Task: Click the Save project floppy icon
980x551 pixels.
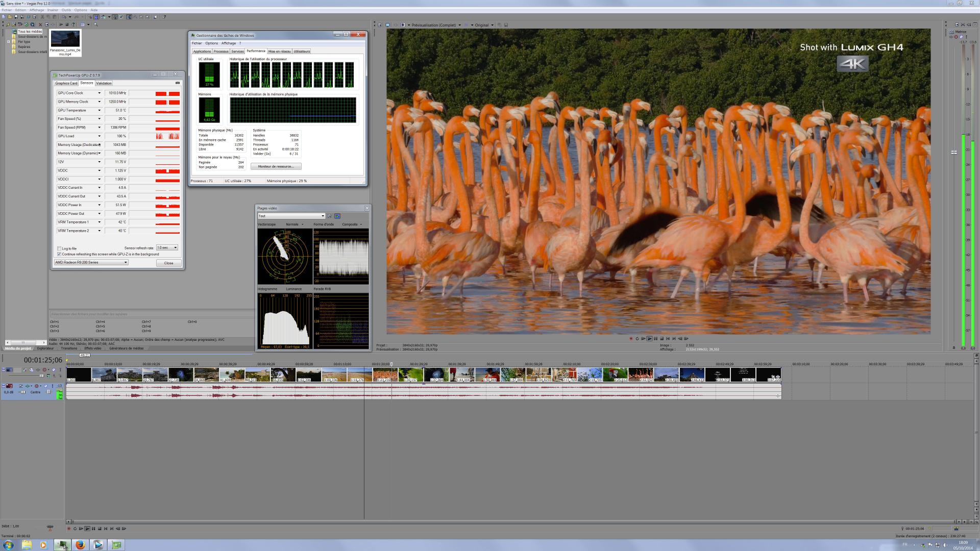Action: click(16, 17)
